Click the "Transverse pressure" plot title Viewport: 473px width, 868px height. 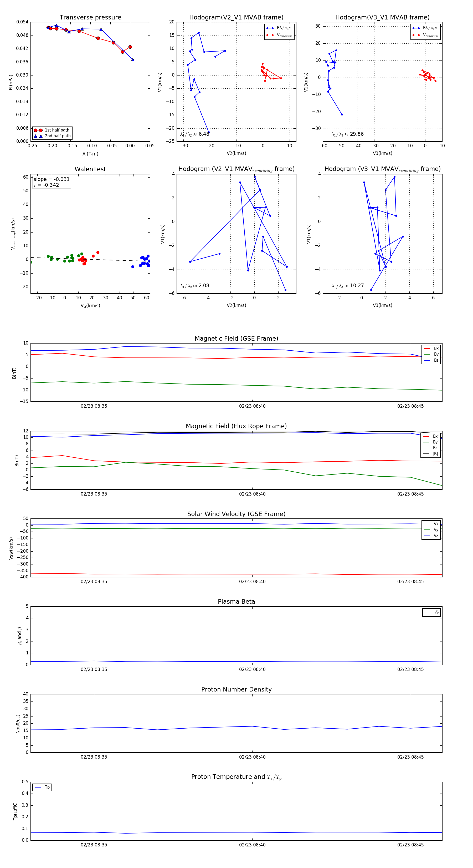coord(90,17)
